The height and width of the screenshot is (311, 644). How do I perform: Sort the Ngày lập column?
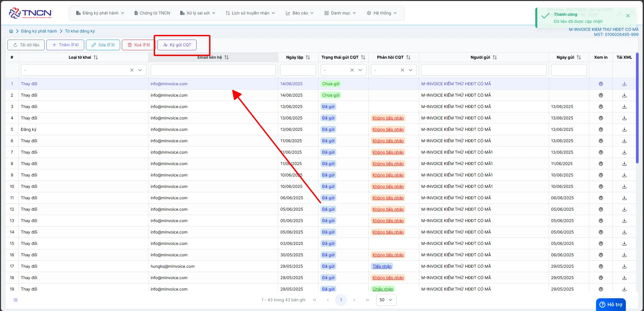click(308, 57)
